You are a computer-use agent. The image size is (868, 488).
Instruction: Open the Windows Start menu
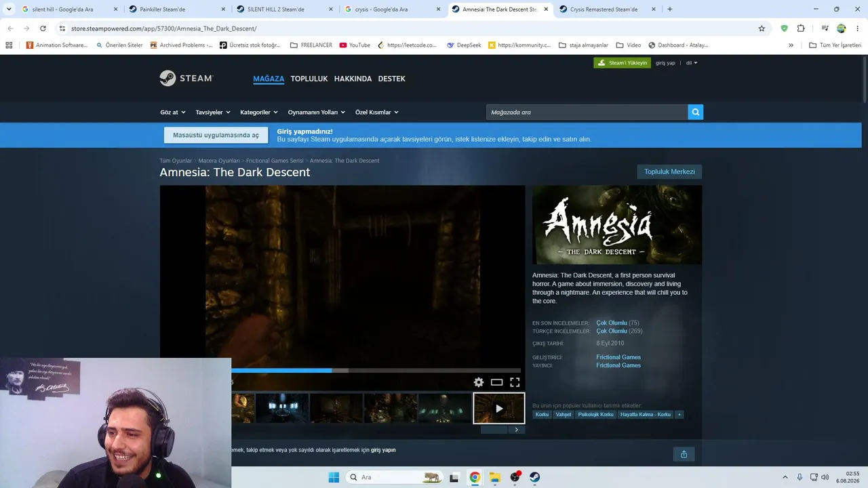tap(334, 477)
